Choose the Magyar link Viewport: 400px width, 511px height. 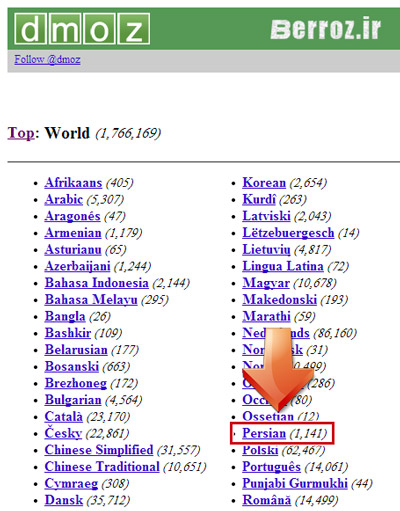coord(266,283)
